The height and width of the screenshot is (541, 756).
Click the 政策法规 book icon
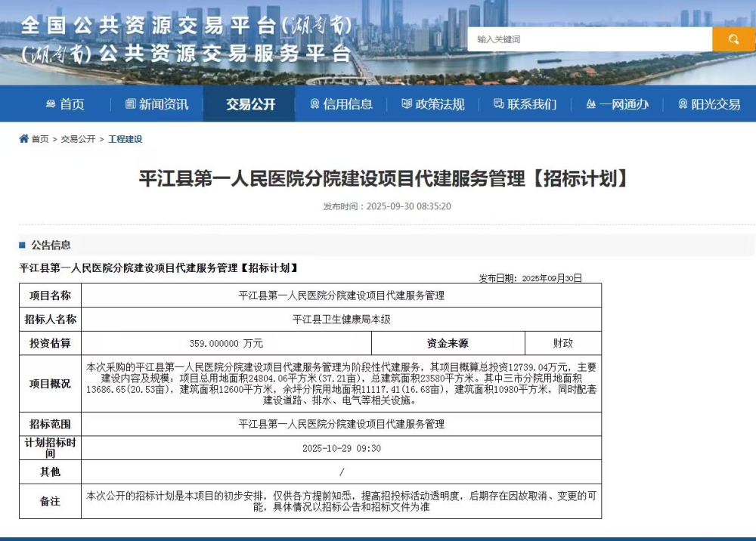click(407, 104)
